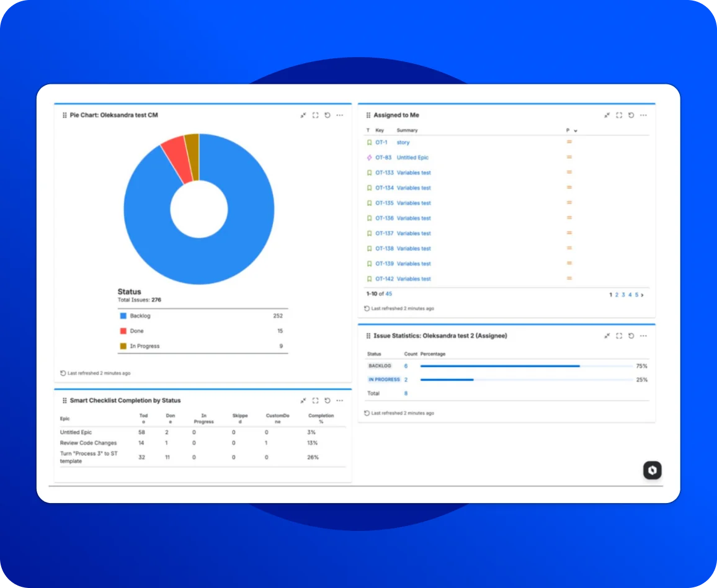
Task: Open more options for Assigned to Me
Action: [643, 115]
